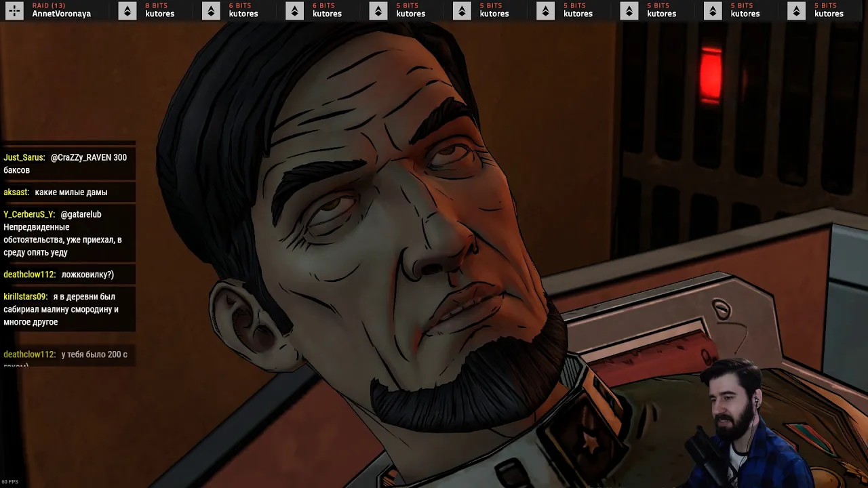Select the chat message "ложковилку?)"
The height and width of the screenshot is (488, 868).
pos(87,274)
